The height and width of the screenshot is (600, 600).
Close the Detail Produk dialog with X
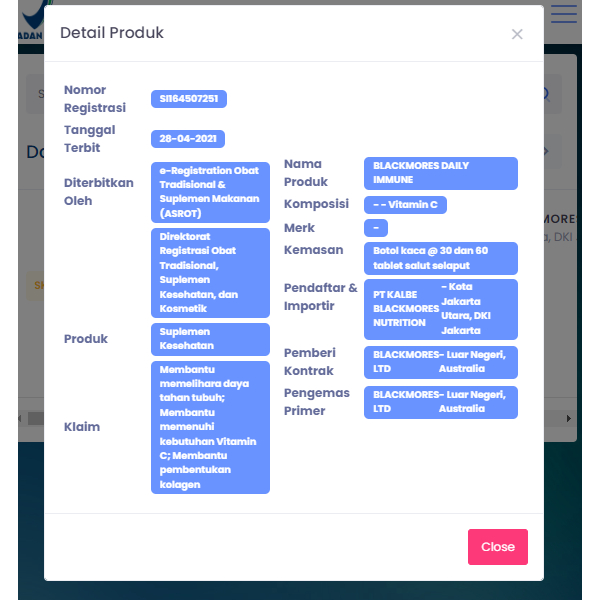(x=517, y=34)
